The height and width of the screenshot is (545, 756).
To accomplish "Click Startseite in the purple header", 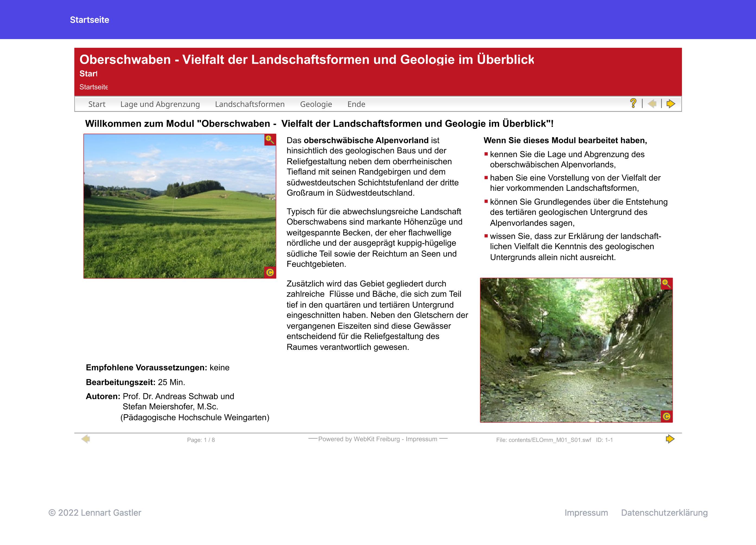I will tap(89, 20).
